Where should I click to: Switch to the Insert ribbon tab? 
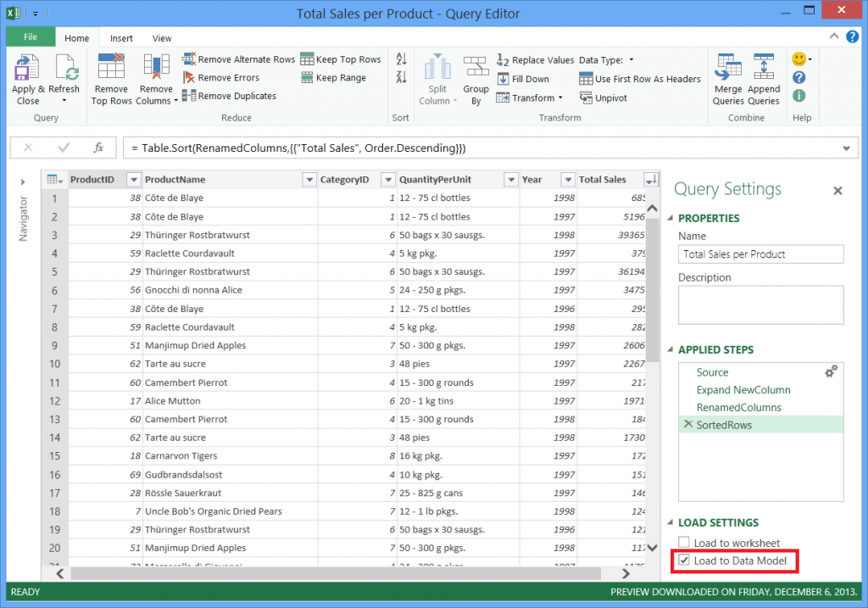coord(121,38)
